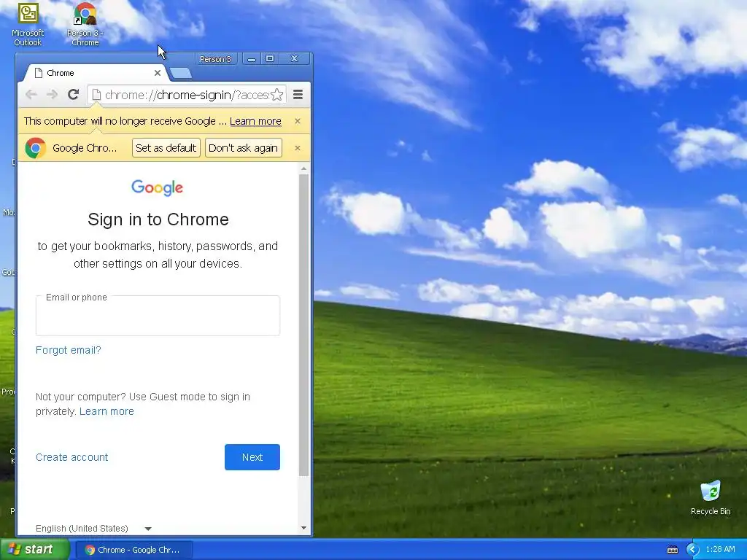Click the Email or phone field
The width and height of the screenshot is (747, 560).
[158, 316]
